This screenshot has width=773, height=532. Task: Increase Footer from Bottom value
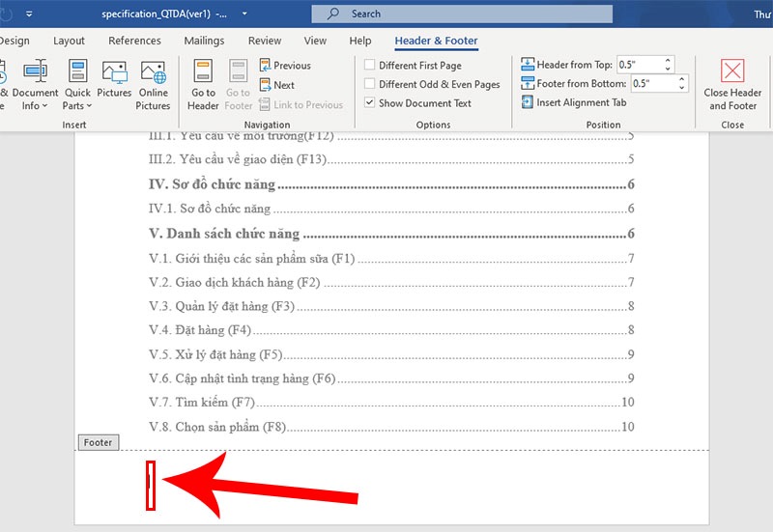click(x=682, y=79)
